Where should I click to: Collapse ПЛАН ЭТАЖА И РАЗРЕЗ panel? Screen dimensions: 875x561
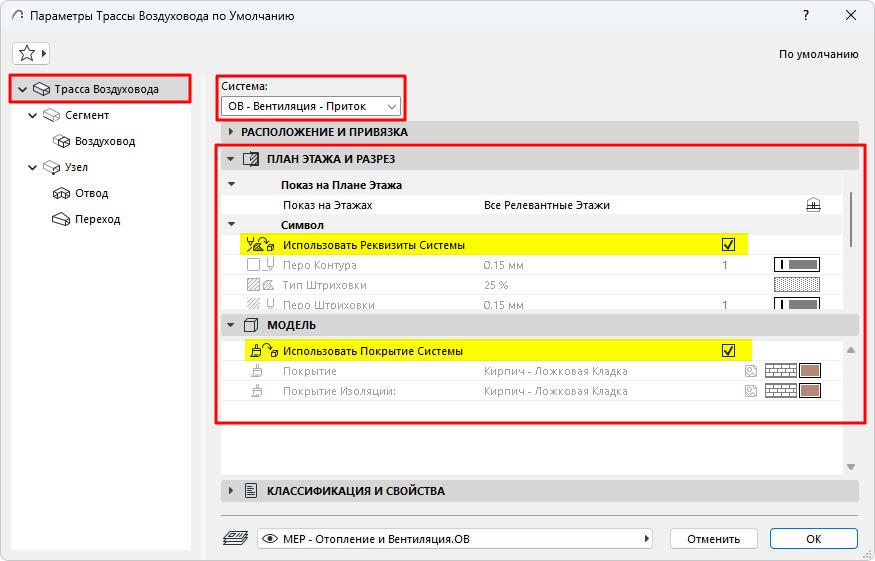[x=230, y=159]
